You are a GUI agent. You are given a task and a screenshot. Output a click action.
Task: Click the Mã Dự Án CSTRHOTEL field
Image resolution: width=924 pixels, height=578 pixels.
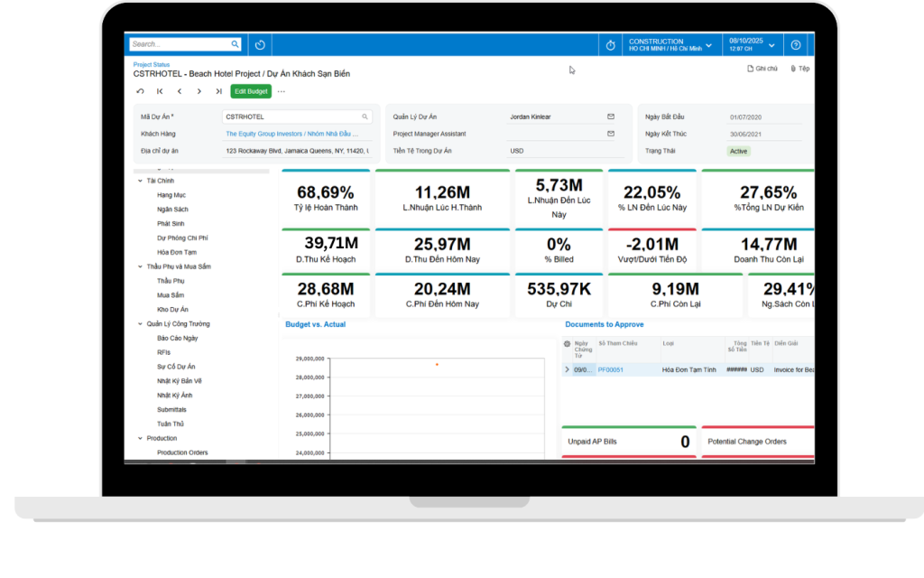click(291, 117)
